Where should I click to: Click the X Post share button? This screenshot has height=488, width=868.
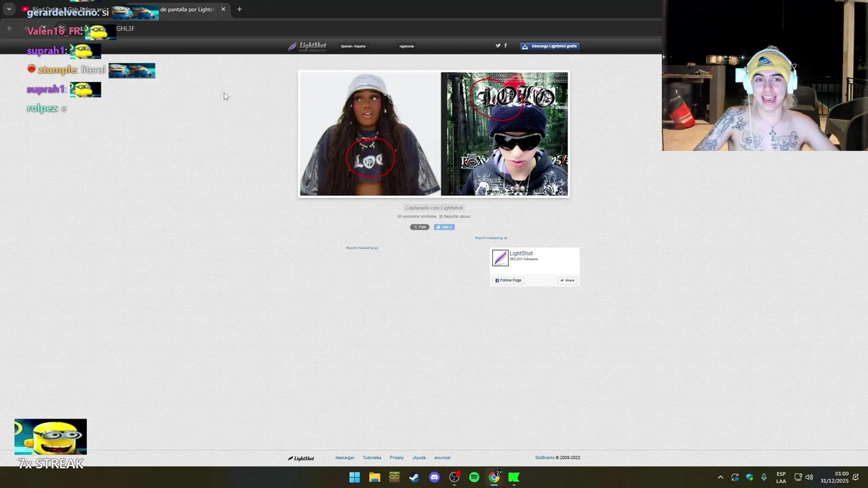point(420,227)
